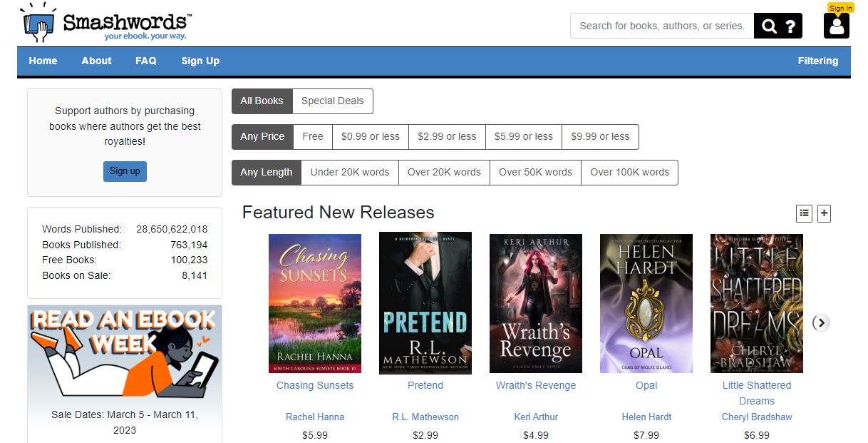868x443 pixels.
Task: Click the Little Shattered Dreams title link
Action: [757, 393]
